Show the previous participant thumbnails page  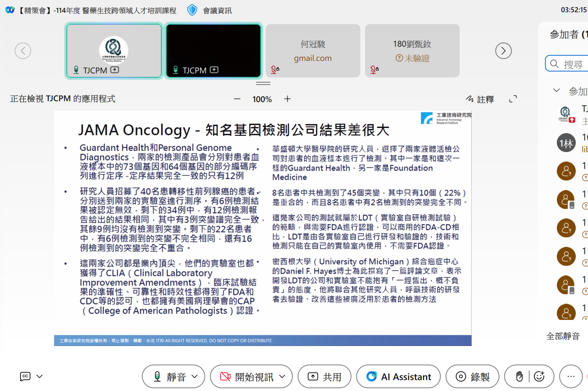click(x=23, y=51)
